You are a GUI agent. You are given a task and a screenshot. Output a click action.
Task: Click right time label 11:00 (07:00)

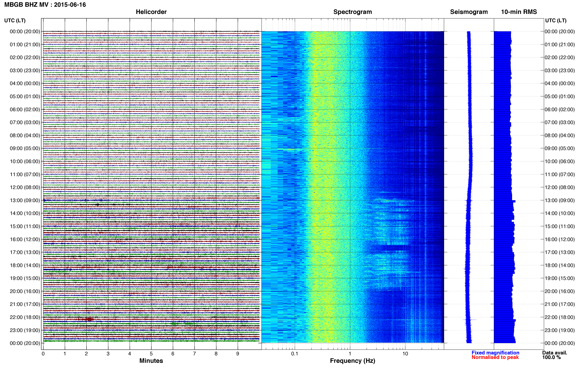(x=560, y=174)
